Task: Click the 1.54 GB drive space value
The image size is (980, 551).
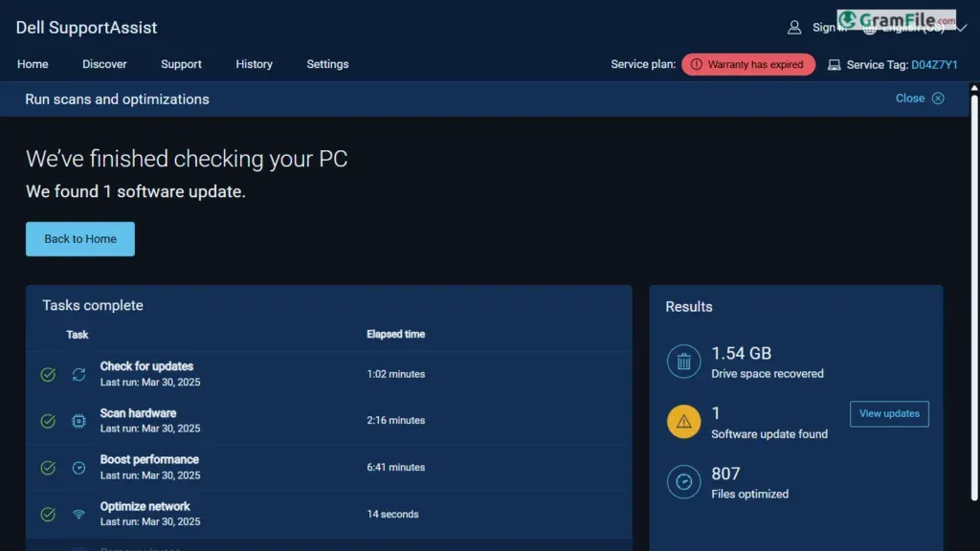Action: coord(742,353)
